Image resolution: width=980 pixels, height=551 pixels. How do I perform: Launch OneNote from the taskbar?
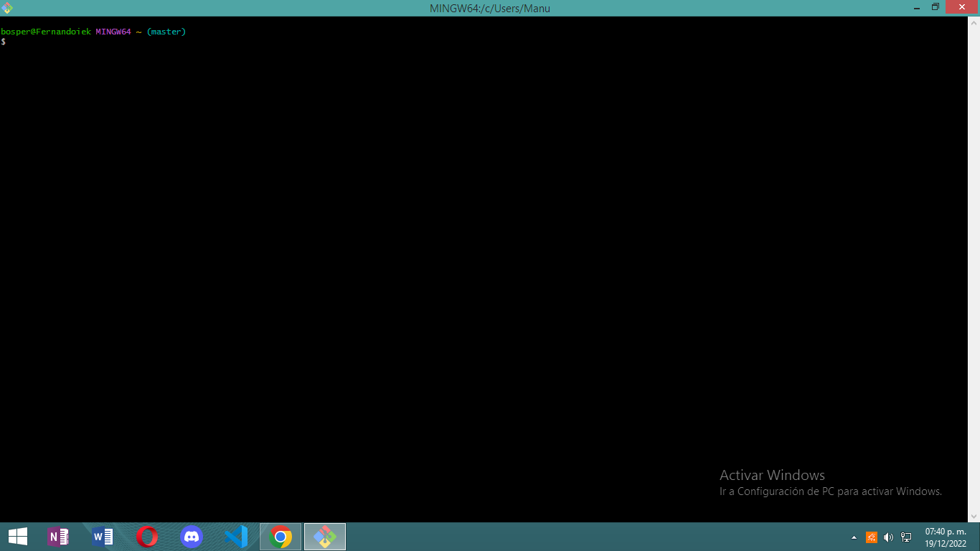[58, 537]
